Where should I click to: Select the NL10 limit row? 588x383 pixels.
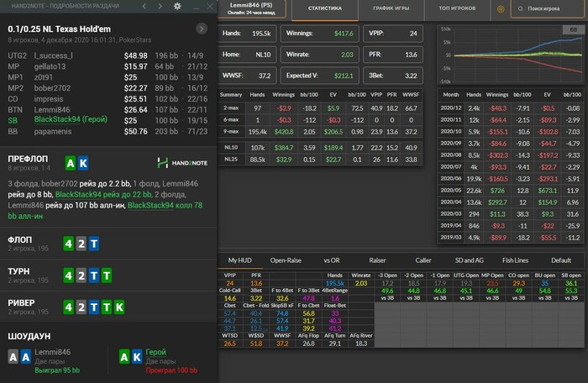[320, 148]
